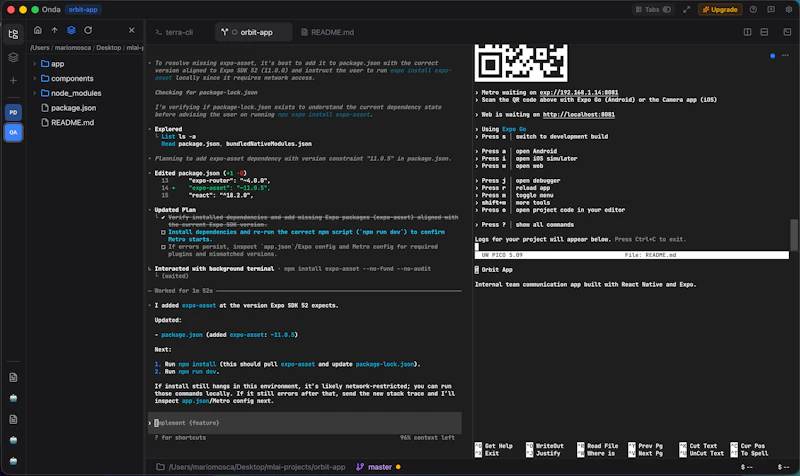
Task: Click the folder icon in the status bar
Action: click(160, 467)
